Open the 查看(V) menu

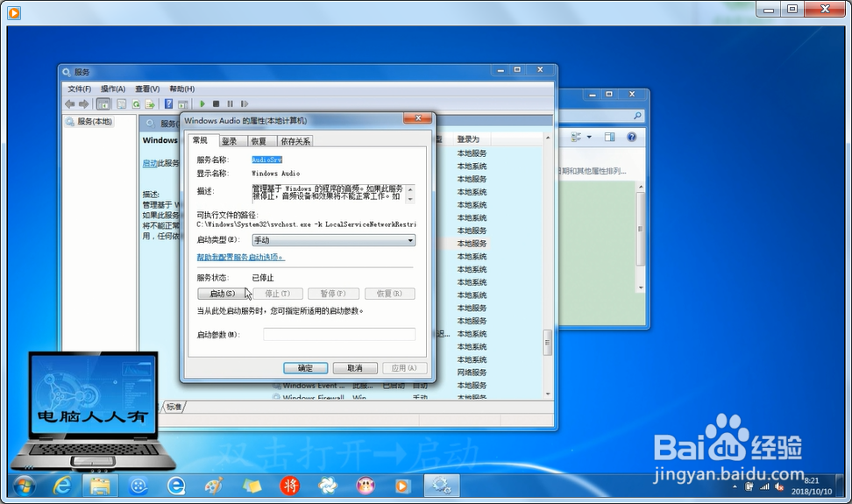pyautogui.click(x=147, y=89)
